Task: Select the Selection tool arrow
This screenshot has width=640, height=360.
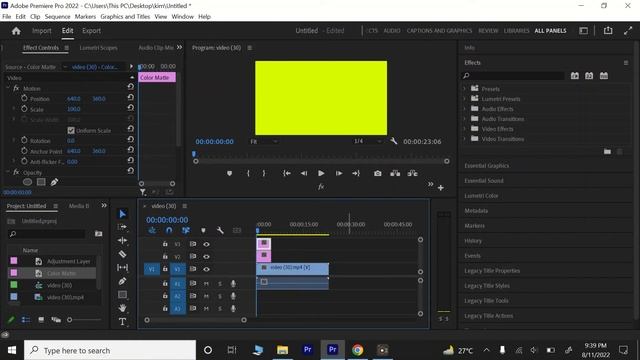Action: [122, 213]
